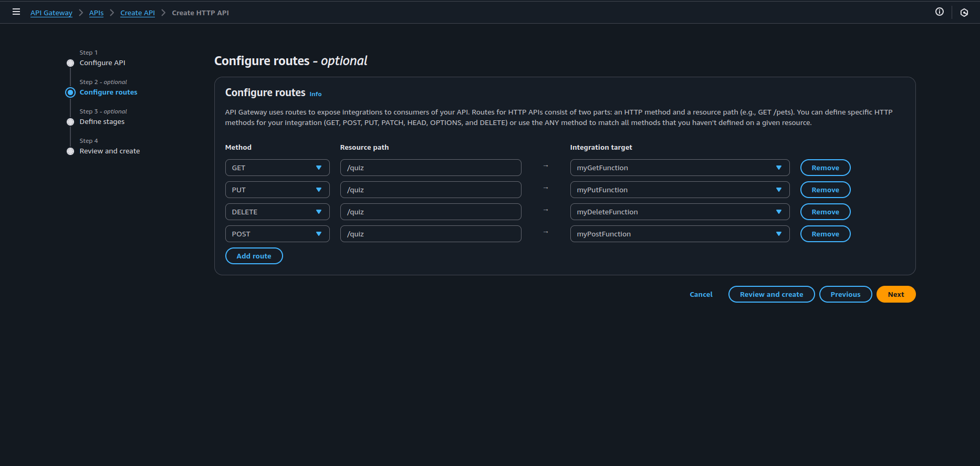Open the myPostFunction integration target dropdown

(679, 234)
